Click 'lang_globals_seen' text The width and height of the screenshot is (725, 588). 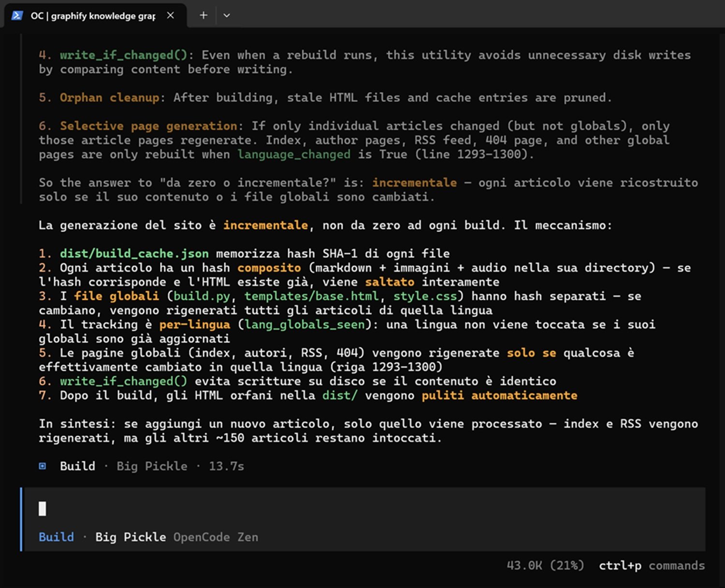click(304, 324)
